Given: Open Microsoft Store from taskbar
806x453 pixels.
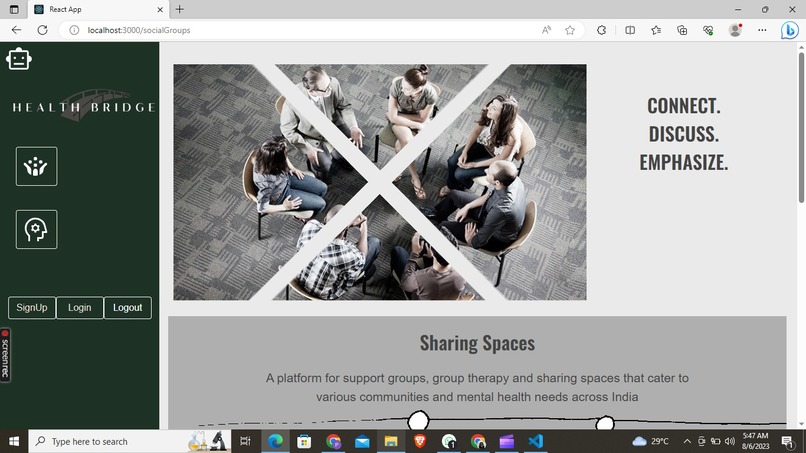Looking at the screenshot, I should 304,441.
